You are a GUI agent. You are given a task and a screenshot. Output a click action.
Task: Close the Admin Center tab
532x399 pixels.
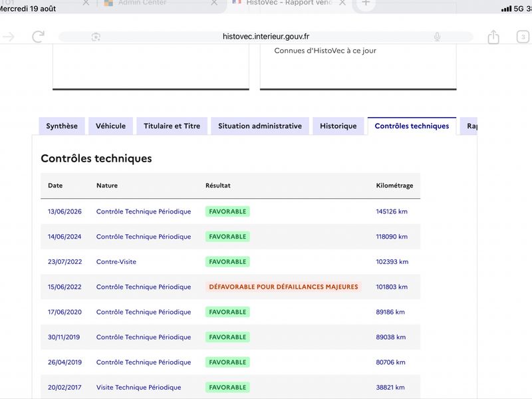coord(214,3)
